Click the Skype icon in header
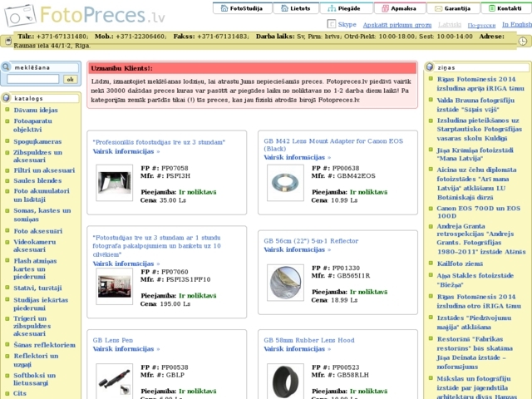The width and height of the screenshot is (532, 399). (x=330, y=24)
